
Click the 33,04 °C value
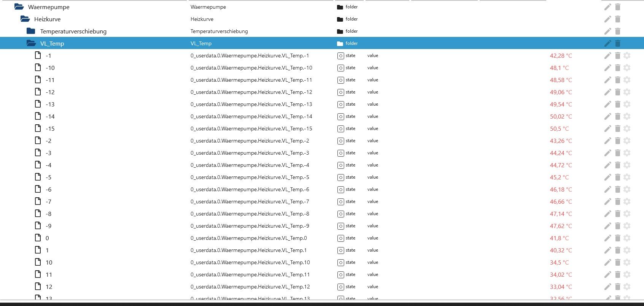coord(561,287)
